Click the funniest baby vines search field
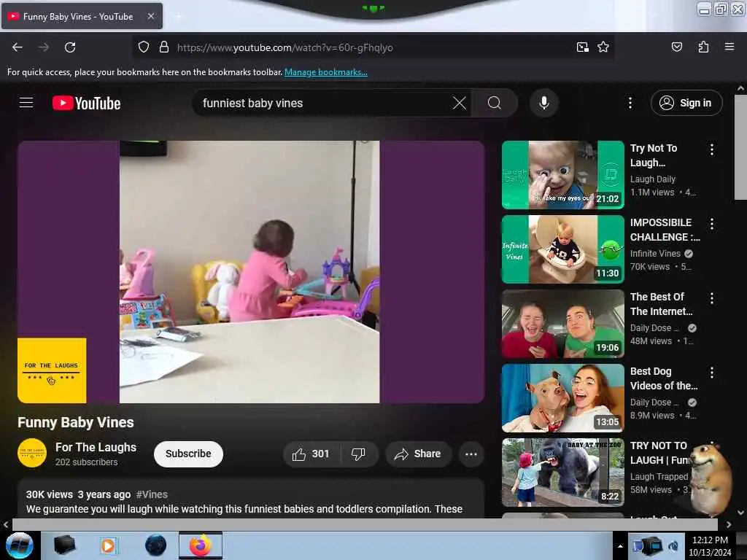The width and height of the screenshot is (747, 560). tap(324, 103)
